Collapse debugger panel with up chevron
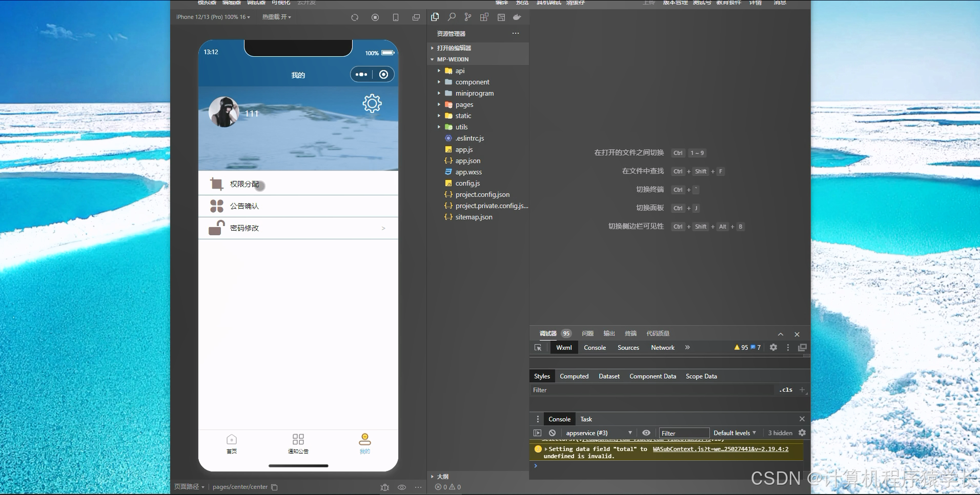980x495 pixels. [x=781, y=334]
